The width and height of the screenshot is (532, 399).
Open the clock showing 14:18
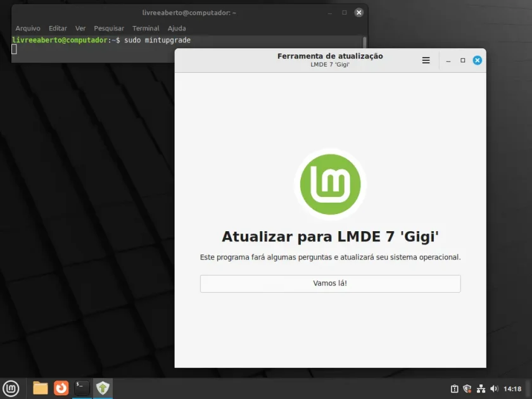pos(512,389)
